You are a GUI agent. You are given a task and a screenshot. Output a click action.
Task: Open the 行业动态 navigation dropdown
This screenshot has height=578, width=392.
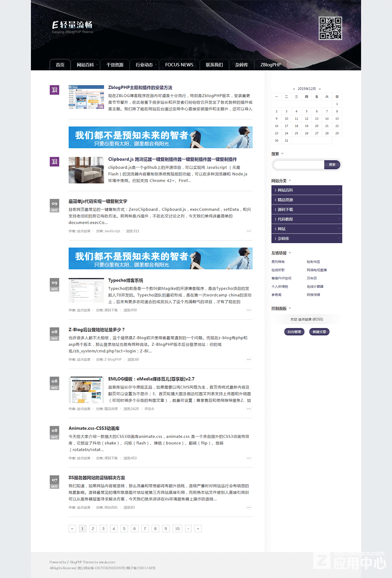tap(146, 65)
